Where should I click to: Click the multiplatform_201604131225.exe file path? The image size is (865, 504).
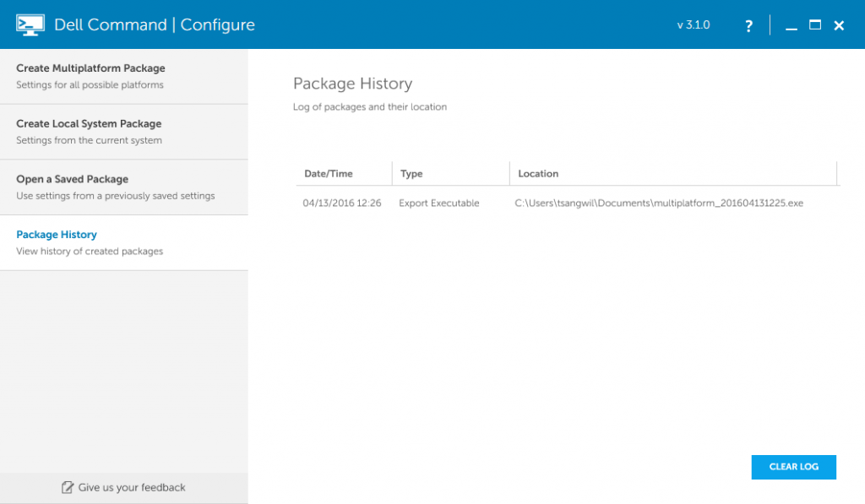(658, 203)
